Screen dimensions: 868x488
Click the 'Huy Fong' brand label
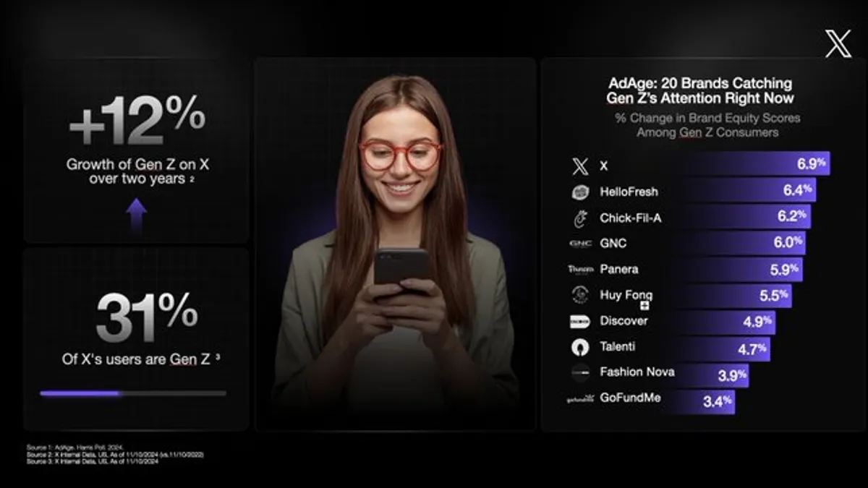[x=626, y=295]
